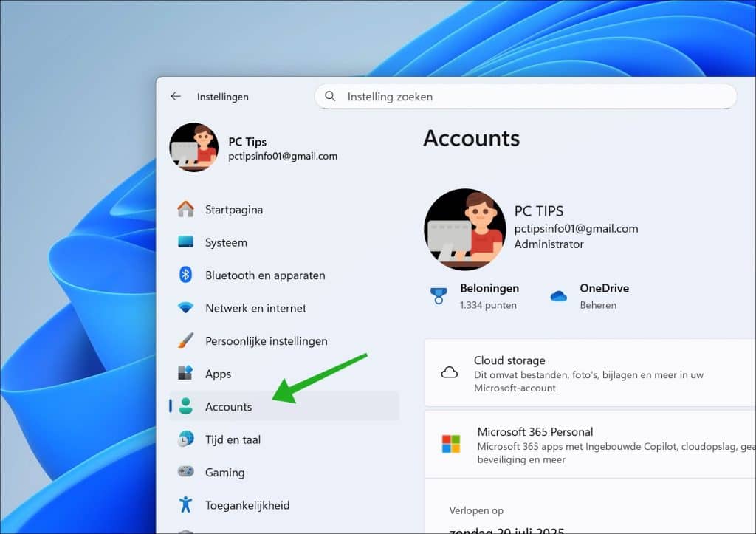Click the pctipsinfo01@gmail.com sidebar email
This screenshot has width=756, height=534.
pyautogui.click(x=283, y=157)
